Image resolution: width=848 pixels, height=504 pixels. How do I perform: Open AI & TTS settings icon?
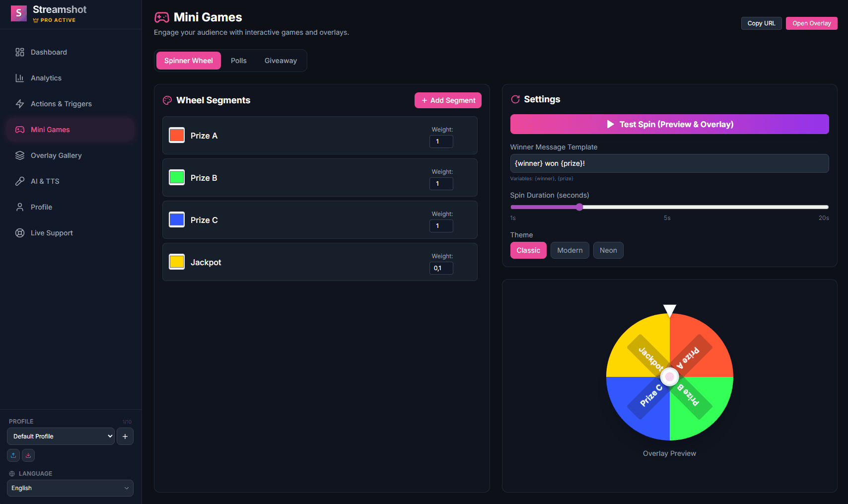pyautogui.click(x=20, y=181)
